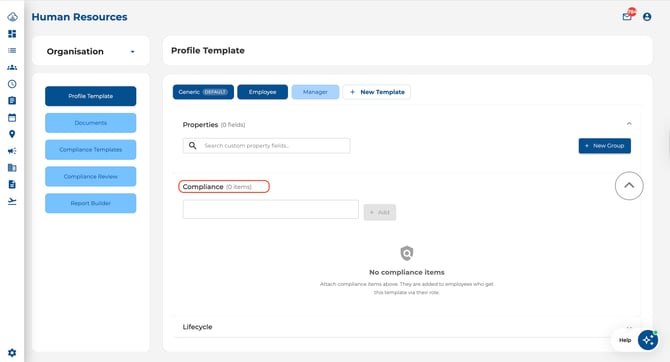Open the calendar sidebar icon
This screenshot has height=362, width=670.
(x=12, y=118)
